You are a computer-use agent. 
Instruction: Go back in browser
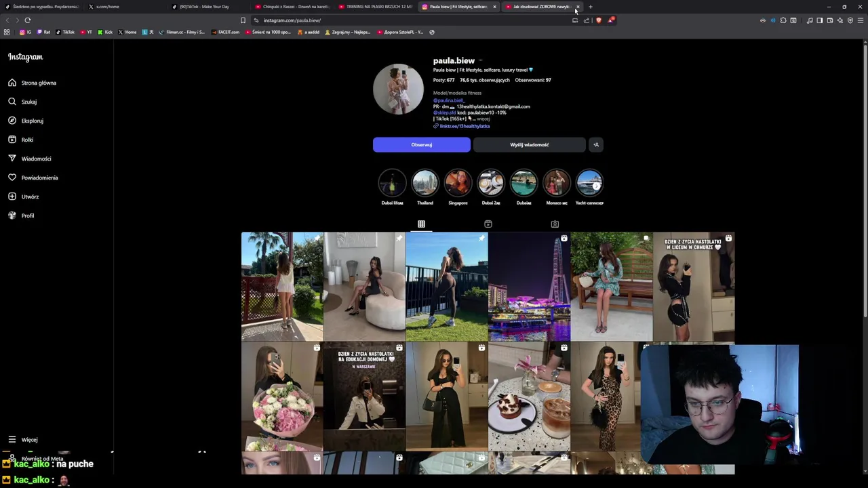(x=7, y=20)
